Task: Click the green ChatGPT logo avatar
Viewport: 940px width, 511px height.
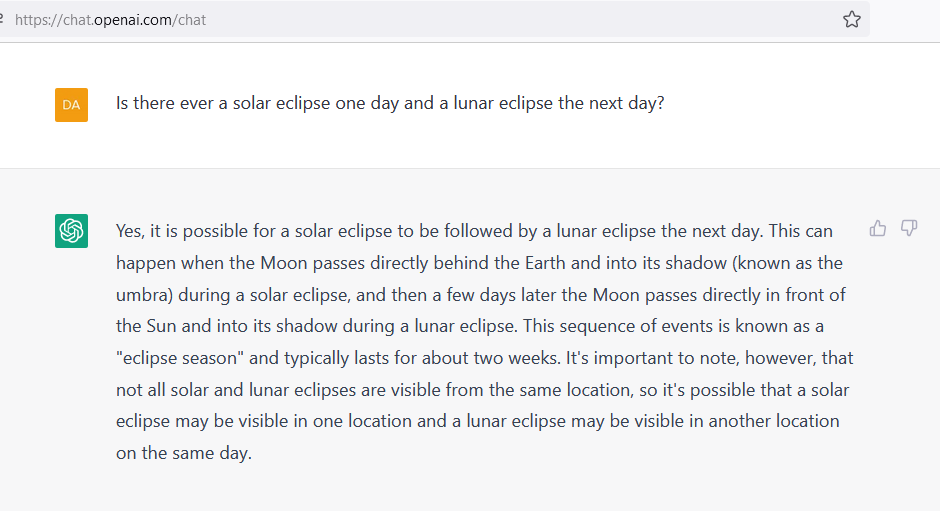Action: pos(71,231)
